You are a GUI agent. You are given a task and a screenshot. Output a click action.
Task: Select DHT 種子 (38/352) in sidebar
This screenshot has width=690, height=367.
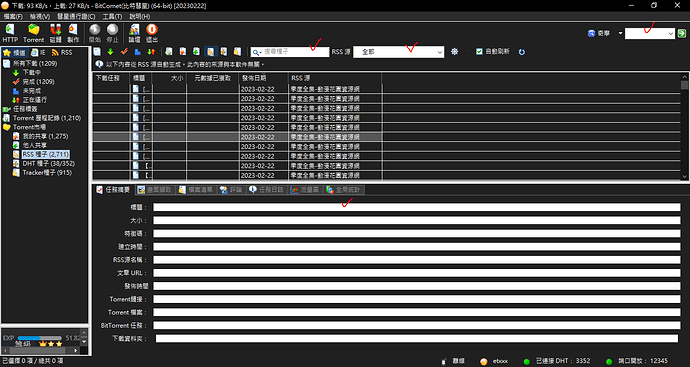tap(49, 164)
